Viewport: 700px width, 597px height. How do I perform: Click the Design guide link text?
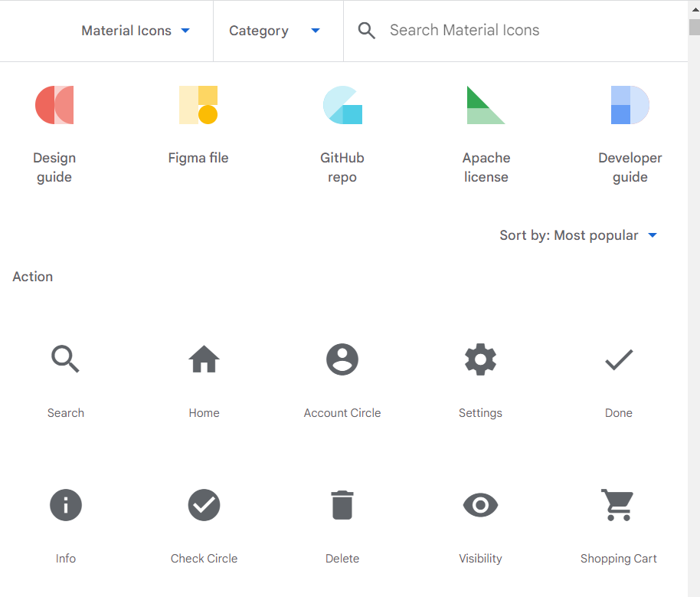[54, 167]
